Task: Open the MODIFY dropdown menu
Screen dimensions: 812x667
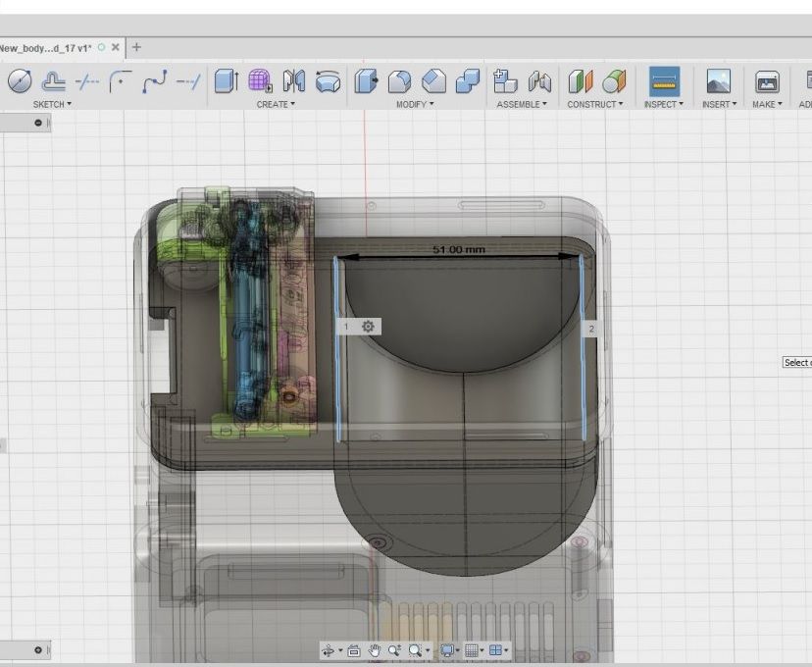Action: (x=415, y=105)
